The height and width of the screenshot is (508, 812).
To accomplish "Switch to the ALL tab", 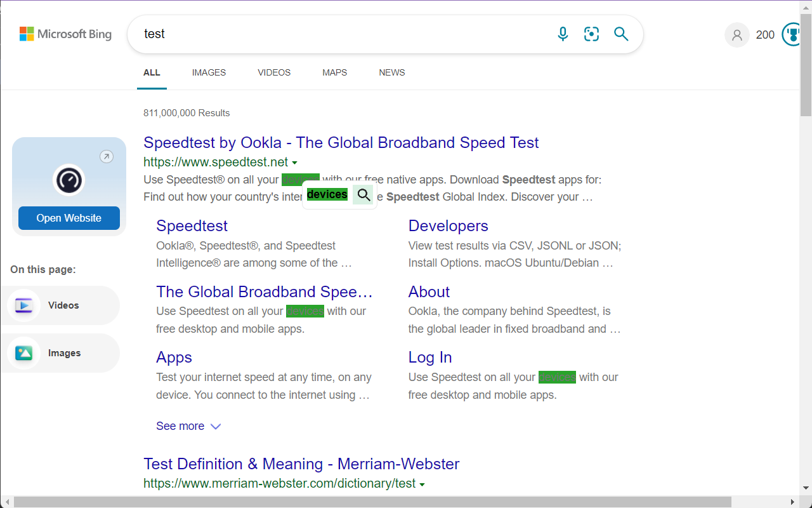I will tap(152, 72).
